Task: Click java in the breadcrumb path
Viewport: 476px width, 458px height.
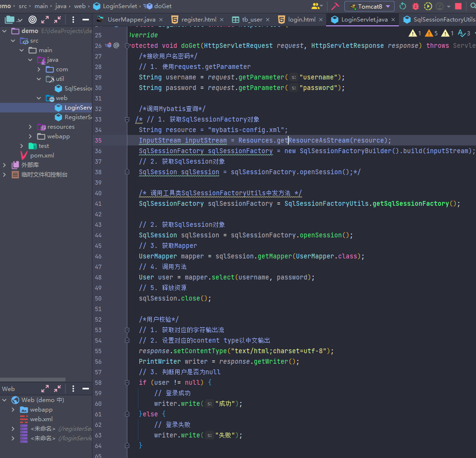Action: tap(61, 6)
